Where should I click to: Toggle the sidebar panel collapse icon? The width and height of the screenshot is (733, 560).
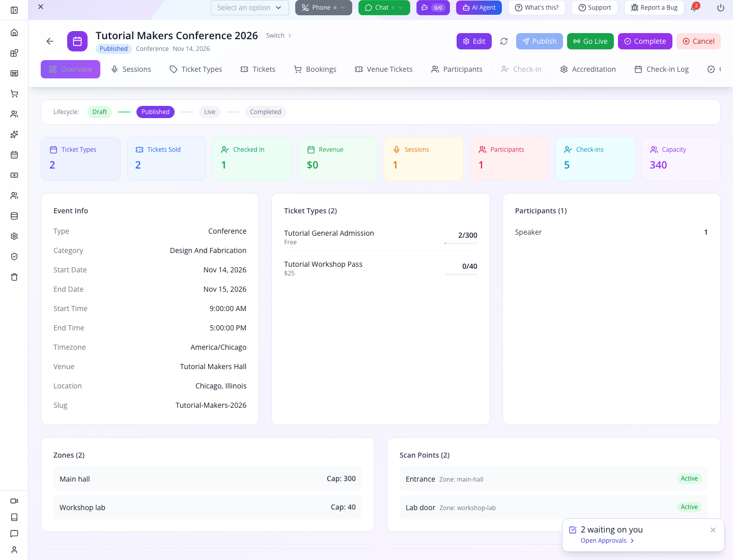(x=14, y=10)
